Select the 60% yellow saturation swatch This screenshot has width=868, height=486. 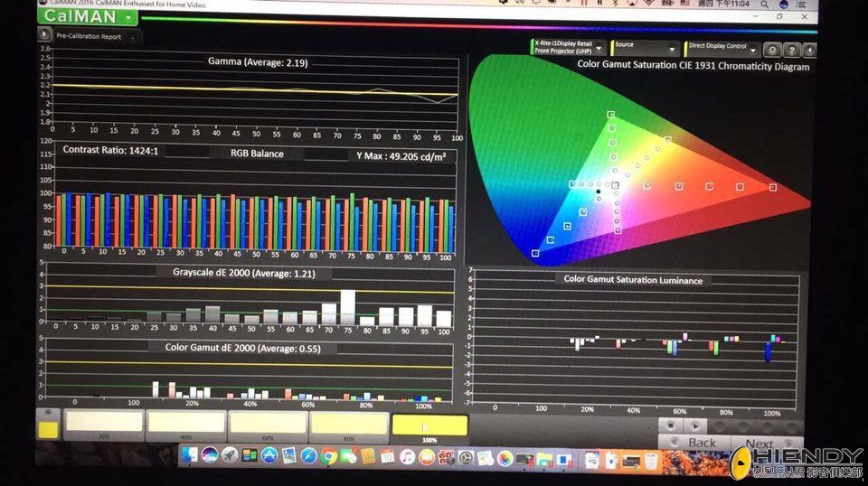coord(268,423)
